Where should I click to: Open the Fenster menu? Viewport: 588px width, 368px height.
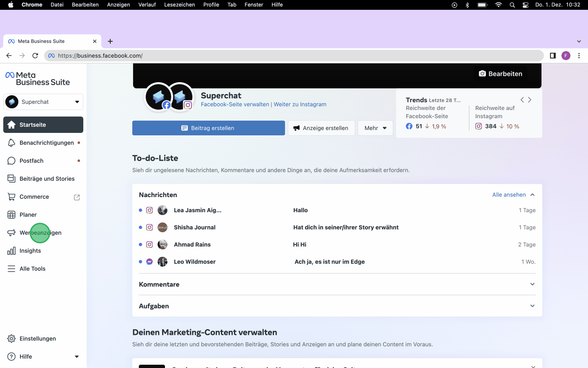click(x=254, y=5)
